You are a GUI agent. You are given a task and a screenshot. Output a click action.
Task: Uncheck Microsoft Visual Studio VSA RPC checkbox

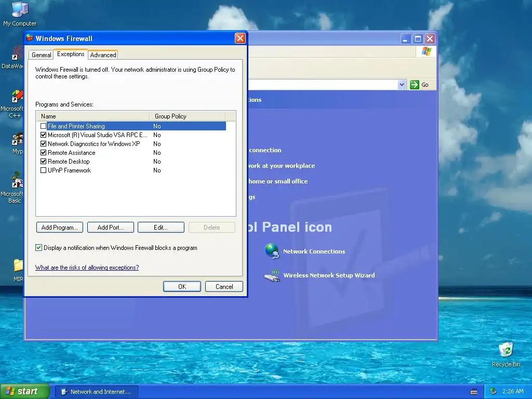tap(43, 135)
